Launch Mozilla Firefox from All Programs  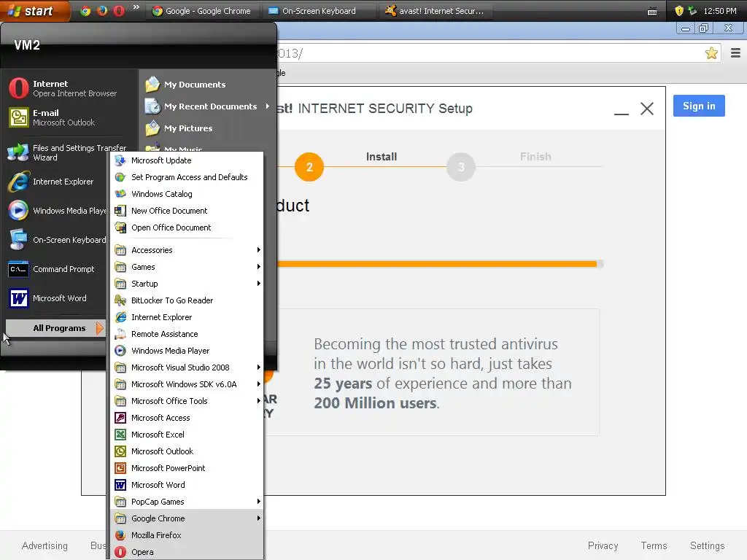click(187, 535)
